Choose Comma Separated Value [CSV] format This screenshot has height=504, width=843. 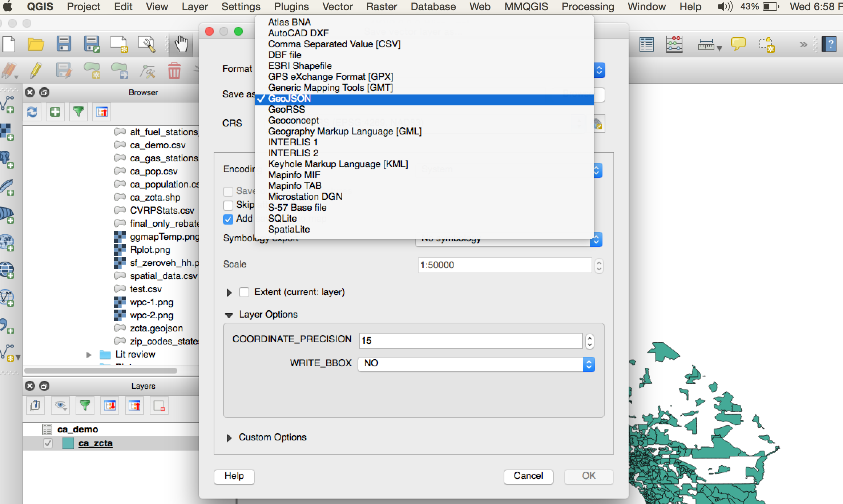[x=424, y=44]
